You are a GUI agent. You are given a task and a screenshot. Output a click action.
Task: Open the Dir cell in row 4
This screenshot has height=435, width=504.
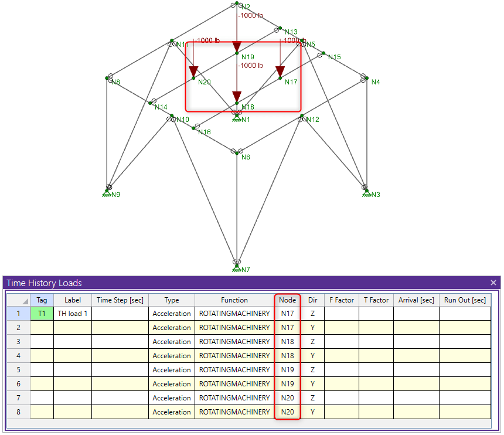[x=312, y=356]
